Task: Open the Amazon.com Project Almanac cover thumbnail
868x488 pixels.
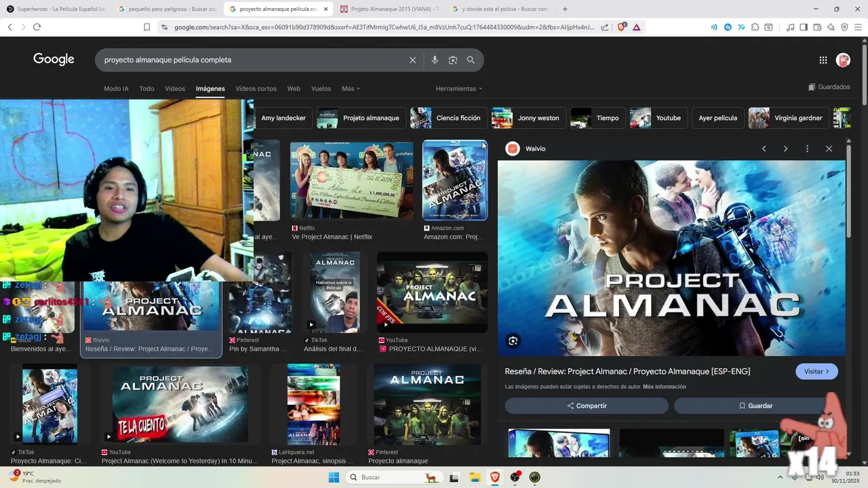Action: tap(455, 180)
